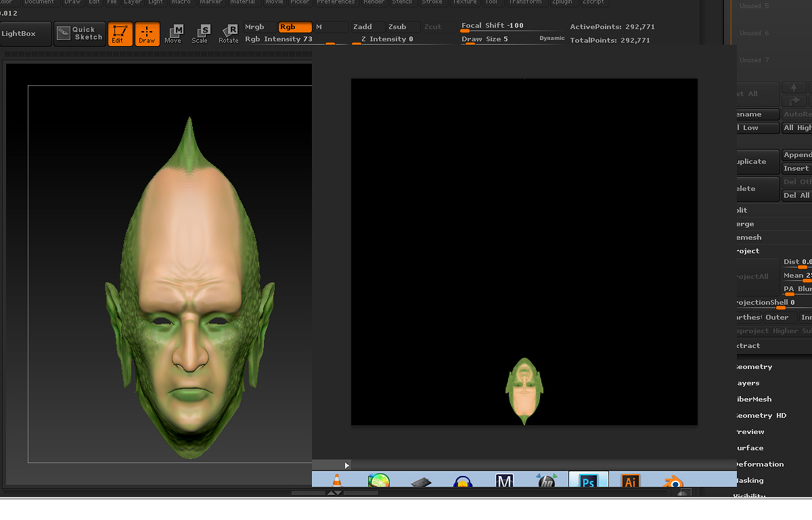Expand the Surface subpalette
The width and height of the screenshot is (812, 520).
pos(750,448)
